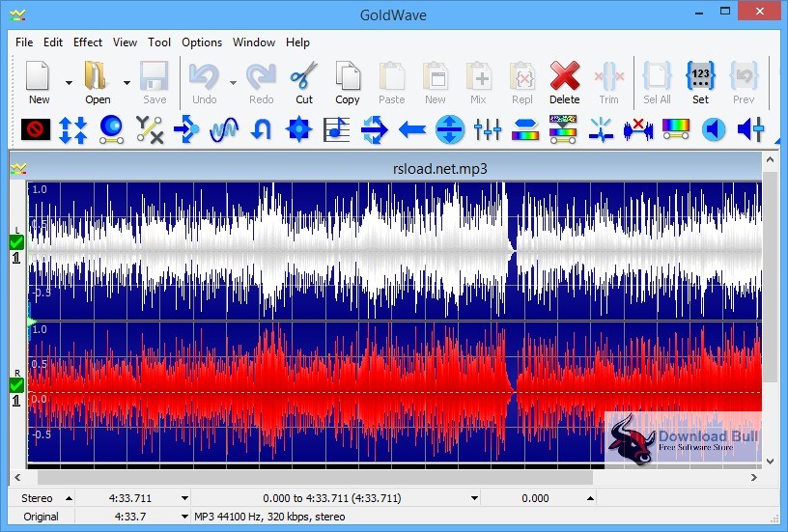
Task: Click the pop/click crossed waveform icon
Action: 638,129
